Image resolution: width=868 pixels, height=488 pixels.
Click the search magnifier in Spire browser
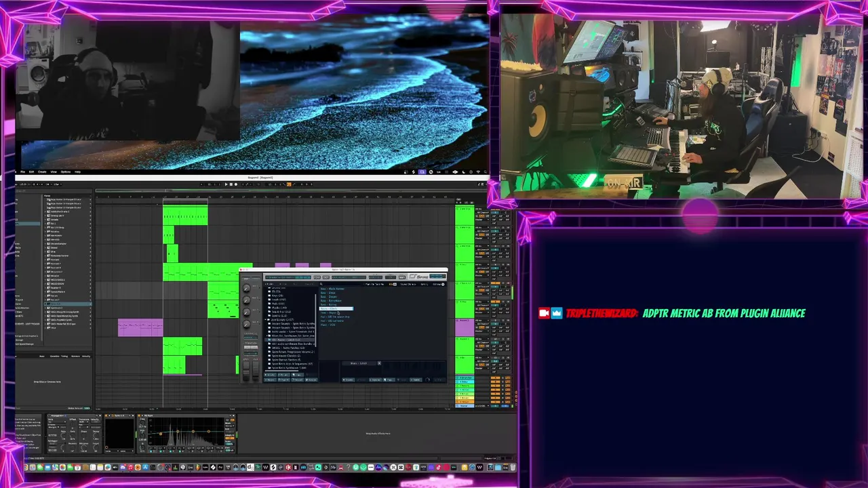[321, 284]
